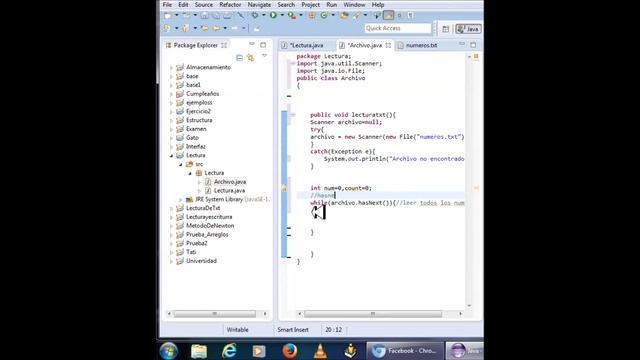Open dropdown arrow next to Run button

tap(282, 16)
